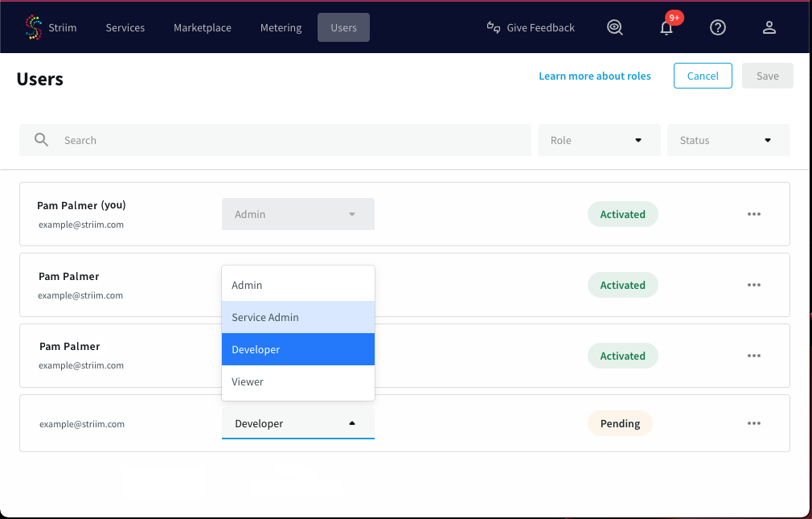This screenshot has width=812, height=519.
Task: Choose Service Admin from role list
Action: pyautogui.click(x=298, y=317)
